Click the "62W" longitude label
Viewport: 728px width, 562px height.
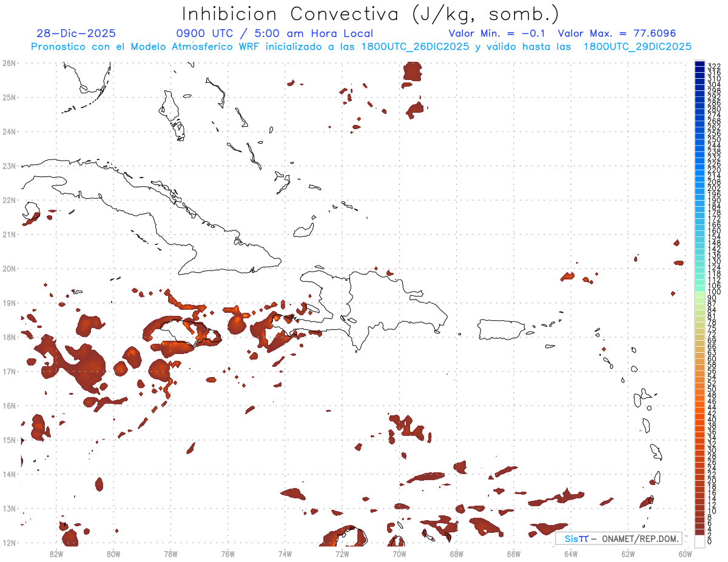628,553
